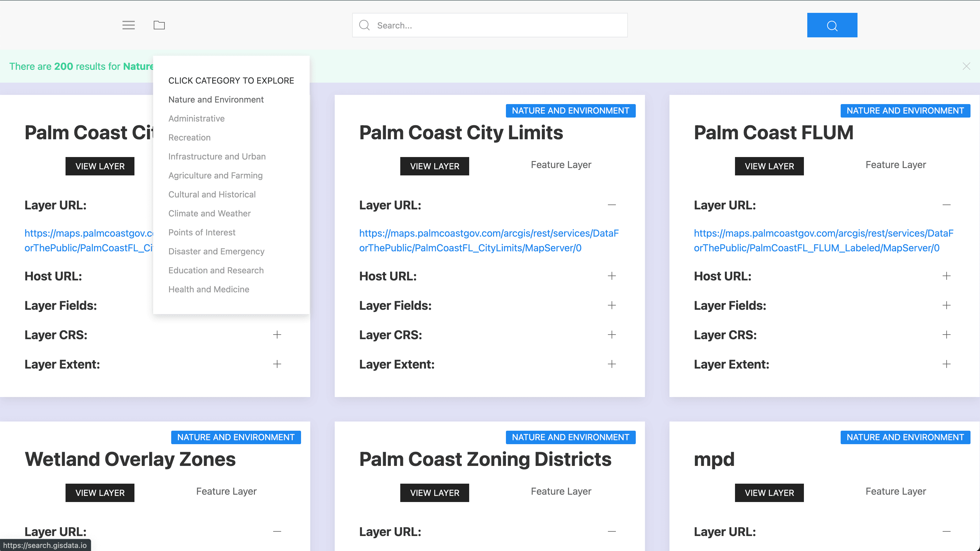Click the main search input field
This screenshot has height=551, width=980.
(490, 25)
